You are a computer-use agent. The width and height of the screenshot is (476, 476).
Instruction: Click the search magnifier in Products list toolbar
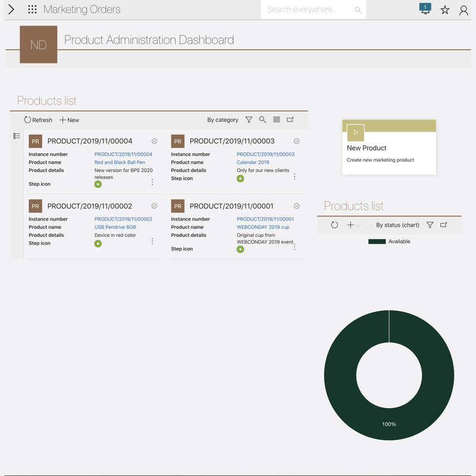click(x=262, y=120)
